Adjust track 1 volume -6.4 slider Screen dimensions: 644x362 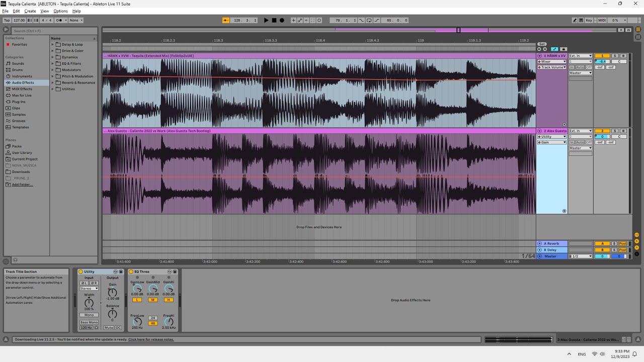click(602, 62)
